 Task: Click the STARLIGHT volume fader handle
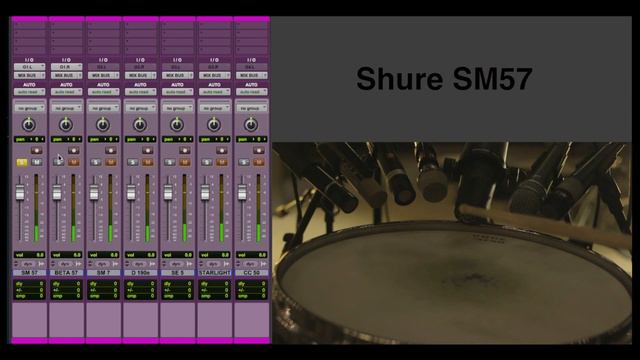[205, 193]
